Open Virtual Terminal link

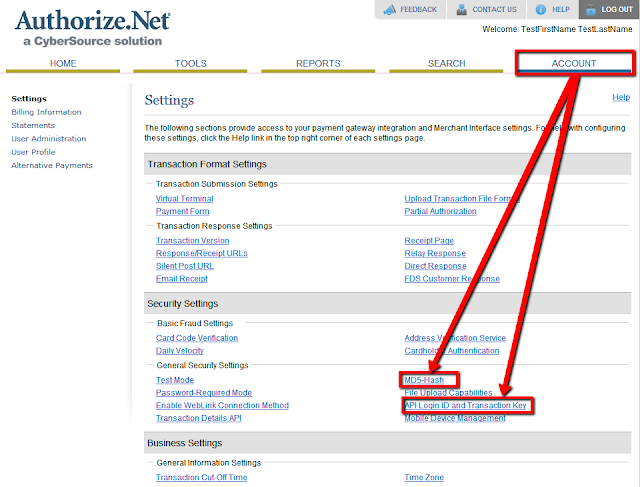coord(184,198)
